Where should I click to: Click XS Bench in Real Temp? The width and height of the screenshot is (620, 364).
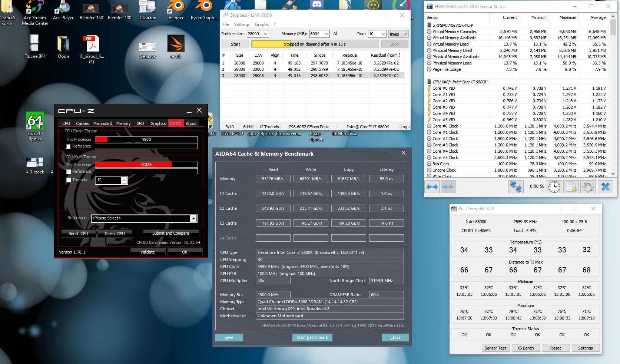(525, 348)
